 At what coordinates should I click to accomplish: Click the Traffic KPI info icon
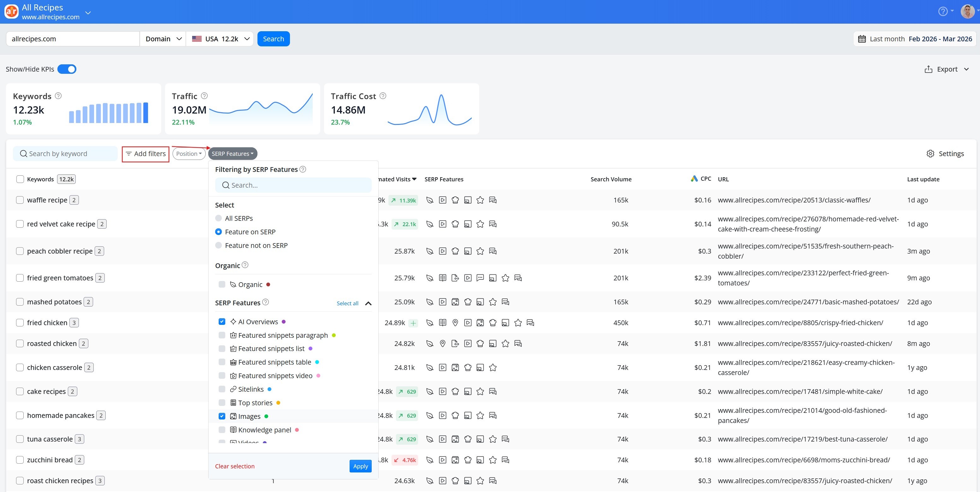pyautogui.click(x=204, y=96)
